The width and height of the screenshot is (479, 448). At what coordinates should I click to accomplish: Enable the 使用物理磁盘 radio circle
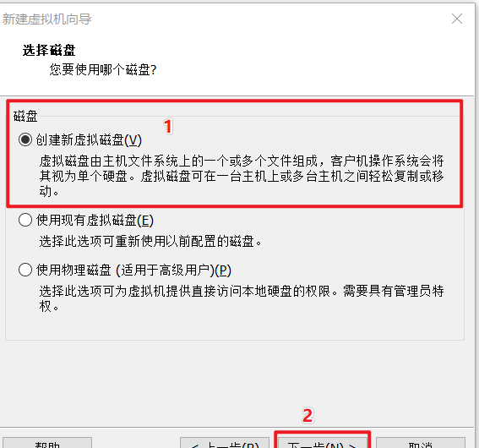pyautogui.click(x=25, y=270)
